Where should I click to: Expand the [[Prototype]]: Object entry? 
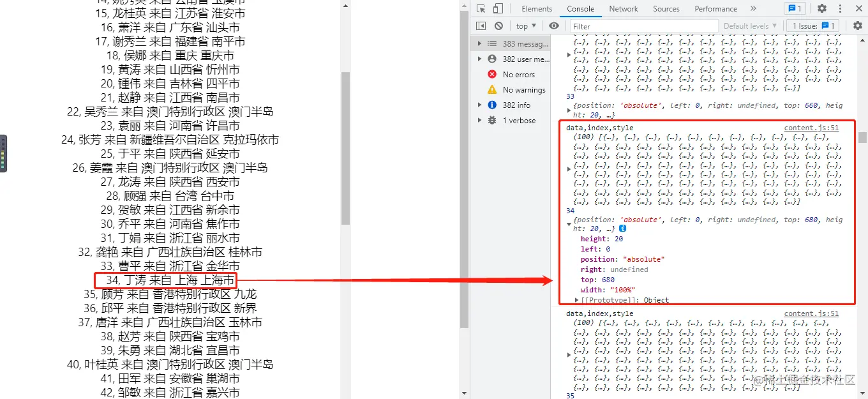pos(577,300)
